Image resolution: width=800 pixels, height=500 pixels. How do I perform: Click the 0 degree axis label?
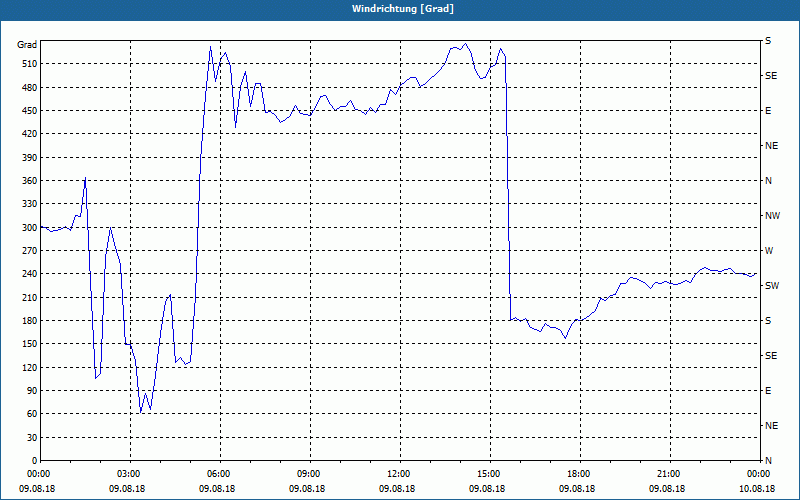coord(35,461)
